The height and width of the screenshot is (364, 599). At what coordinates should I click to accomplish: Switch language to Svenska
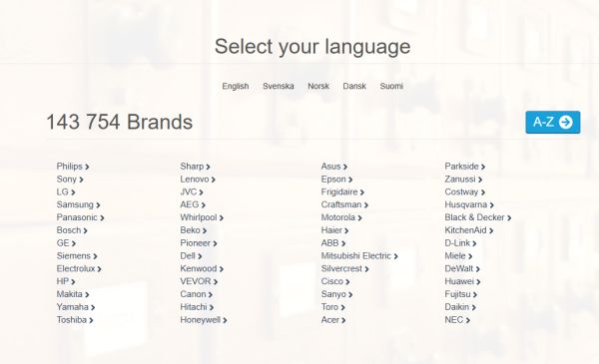click(x=279, y=86)
